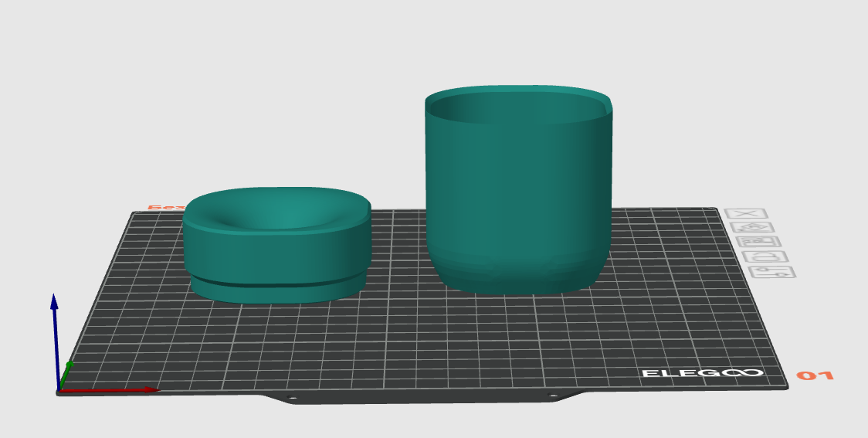
Task: Select the tall cup-shaped teal model
Action: click(x=519, y=189)
